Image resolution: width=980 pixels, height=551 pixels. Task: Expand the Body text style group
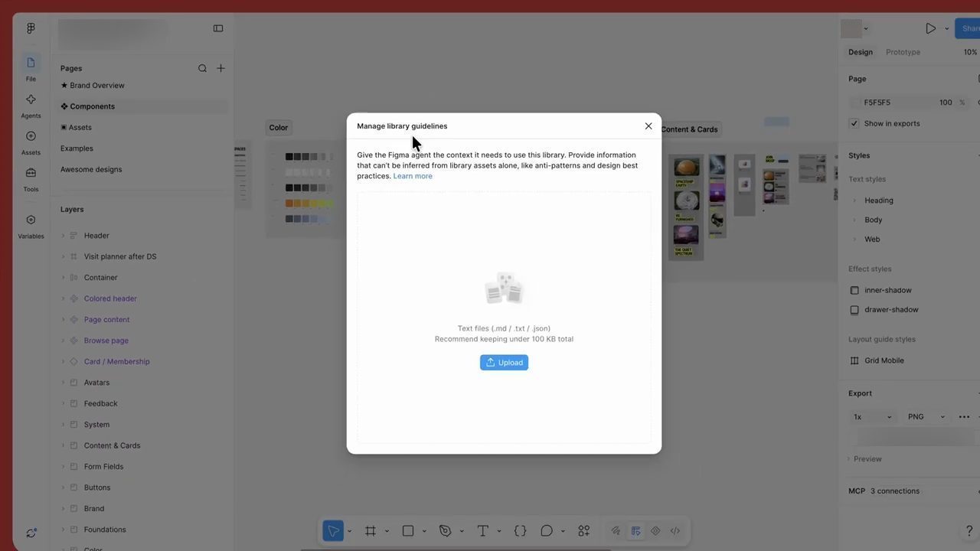854,220
